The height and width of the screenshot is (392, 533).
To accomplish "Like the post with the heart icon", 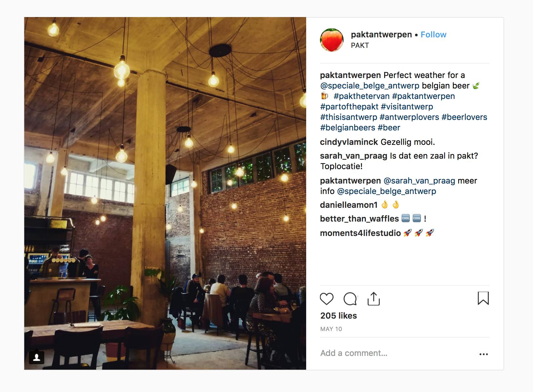I will 326,299.
